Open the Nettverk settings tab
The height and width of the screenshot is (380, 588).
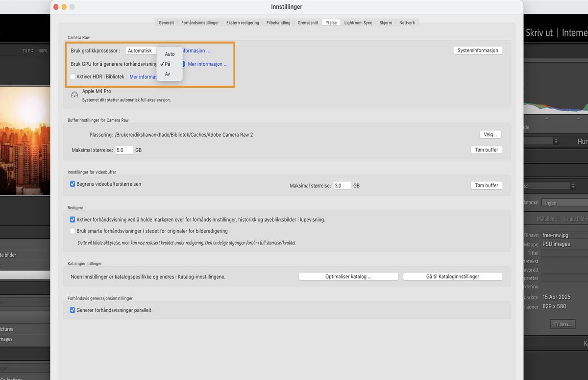407,22
